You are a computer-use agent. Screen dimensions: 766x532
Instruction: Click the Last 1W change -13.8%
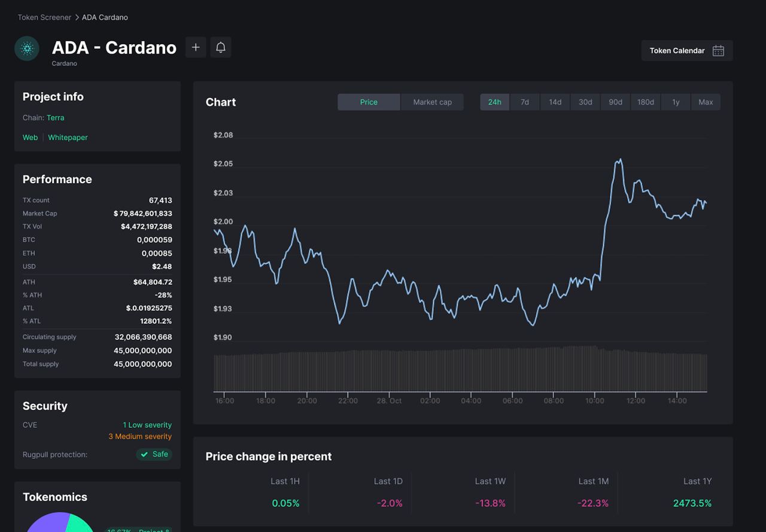[x=490, y=503]
